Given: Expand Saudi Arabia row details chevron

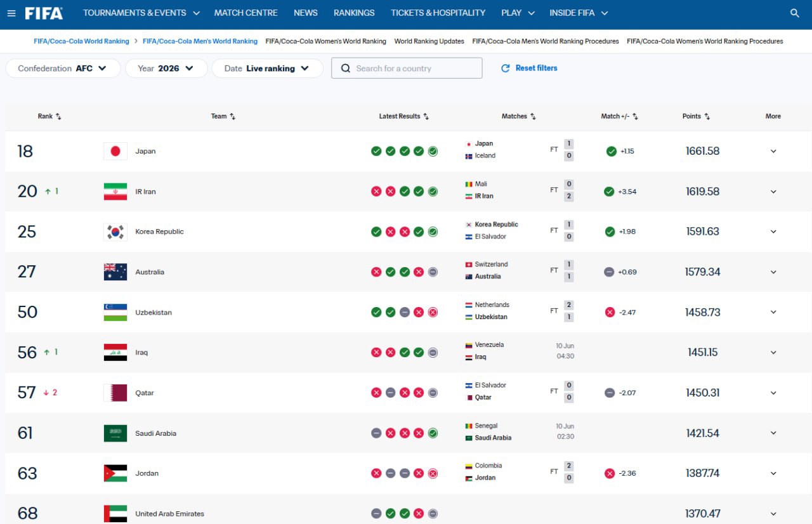Looking at the screenshot, I should tap(773, 433).
